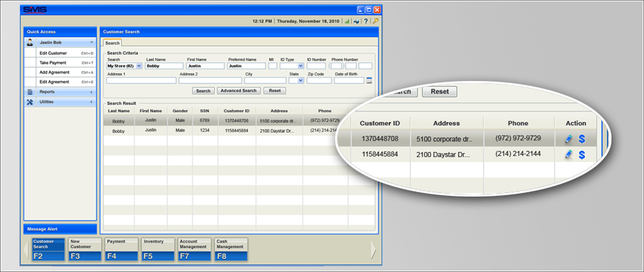This screenshot has width=644, height=272.
Task: Click the MI input field
Action: tap(273, 66)
